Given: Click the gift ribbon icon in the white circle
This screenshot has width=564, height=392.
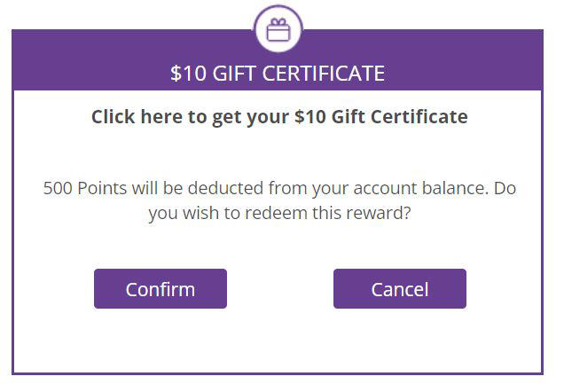Looking at the screenshot, I should pyautogui.click(x=278, y=30).
